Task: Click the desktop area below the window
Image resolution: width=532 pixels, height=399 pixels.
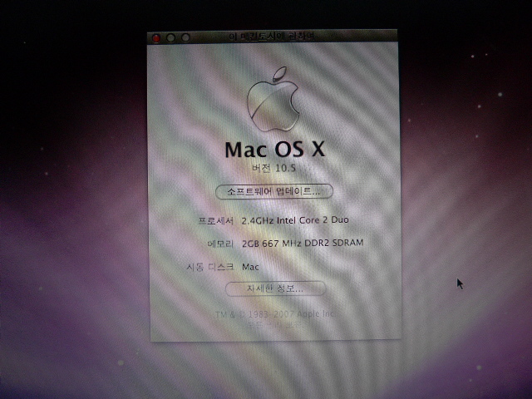Action: coord(274,370)
